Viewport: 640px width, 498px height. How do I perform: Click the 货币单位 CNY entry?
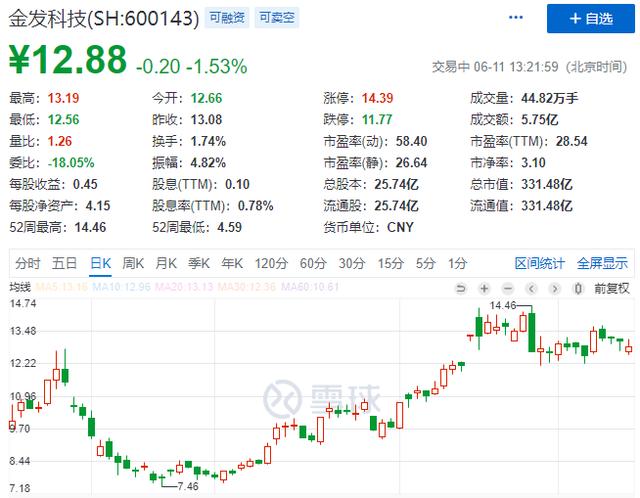click(x=368, y=227)
